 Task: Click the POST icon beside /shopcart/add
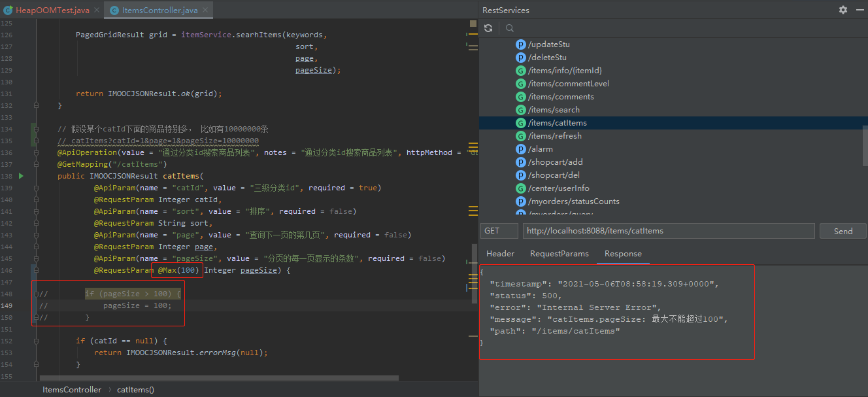(521, 162)
